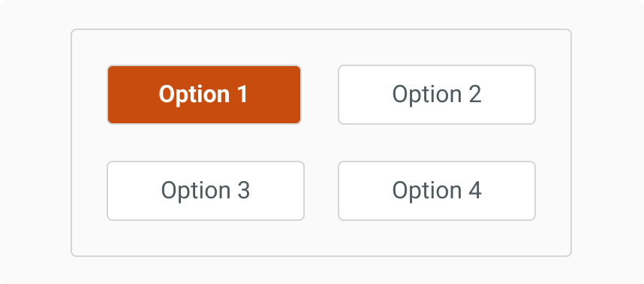
Task: Switch selection to Option 4
Action: (x=437, y=191)
